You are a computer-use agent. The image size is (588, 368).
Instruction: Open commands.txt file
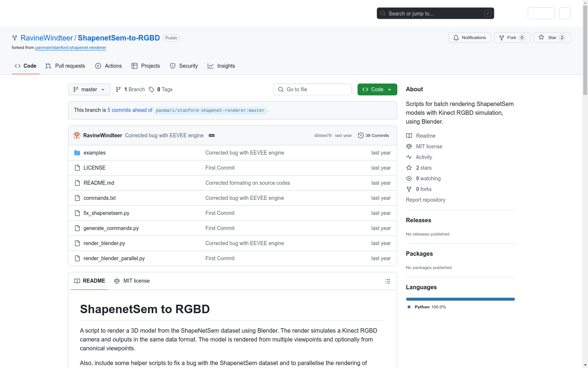click(100, 198)
